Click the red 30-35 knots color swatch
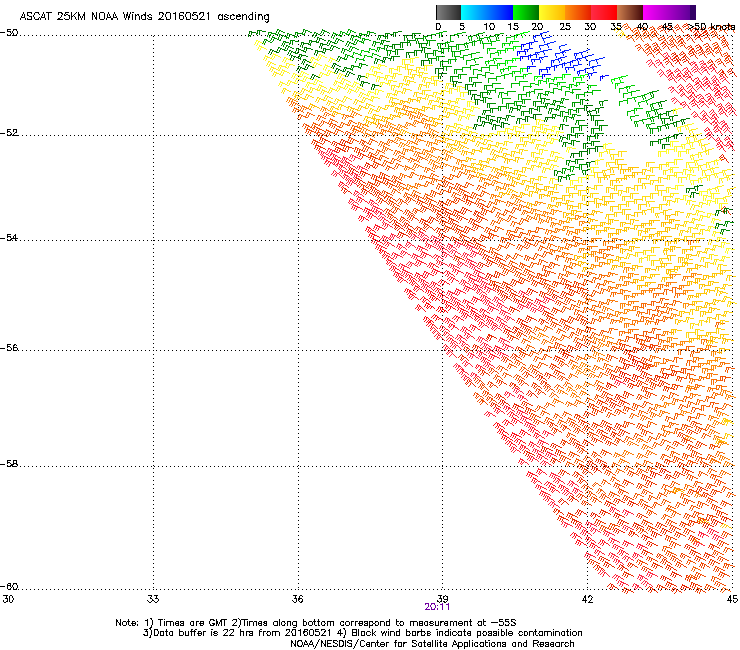Viewport: 740px width, 650px height. tap(604, 12)
